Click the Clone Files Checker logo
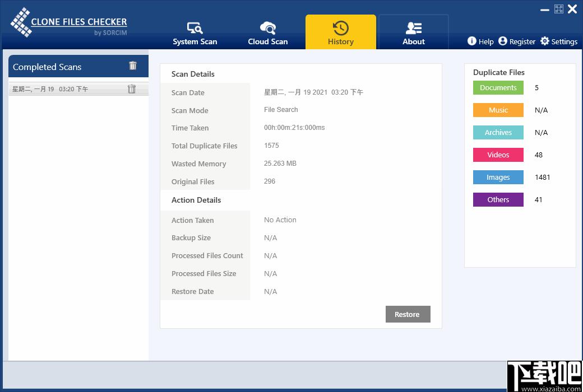Viewport: 583px width, 392px height. [x=69, y=23]
